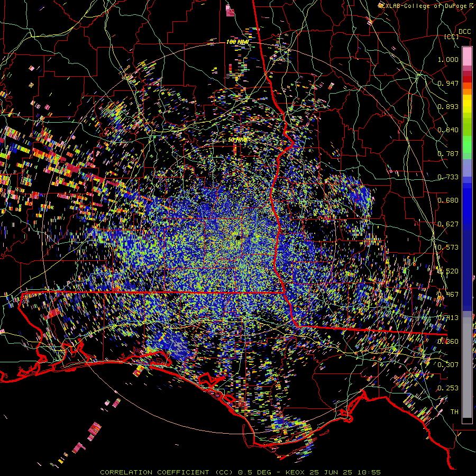
Task: Click the DCC label above the color scale
Action: point(464,32)
